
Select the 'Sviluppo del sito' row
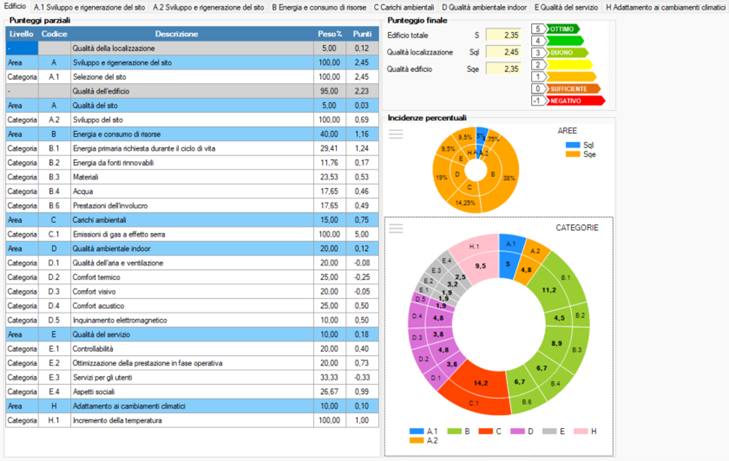pos(192,120)
